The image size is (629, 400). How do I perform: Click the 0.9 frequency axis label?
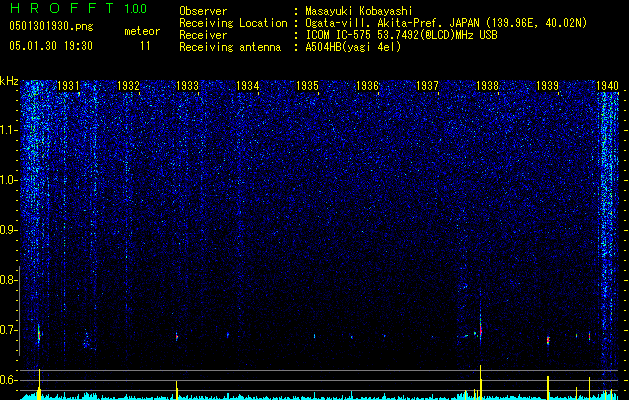[x=9, y=230]
